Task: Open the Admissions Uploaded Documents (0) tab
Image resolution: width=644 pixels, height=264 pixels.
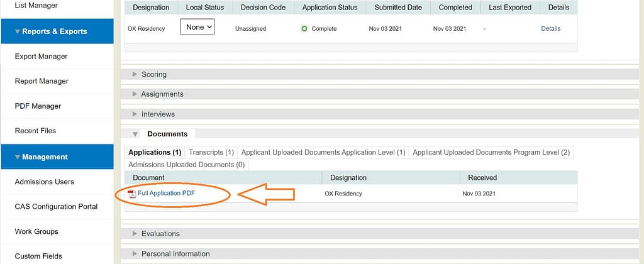Action: pyautogui.click(x=186, y=165)
